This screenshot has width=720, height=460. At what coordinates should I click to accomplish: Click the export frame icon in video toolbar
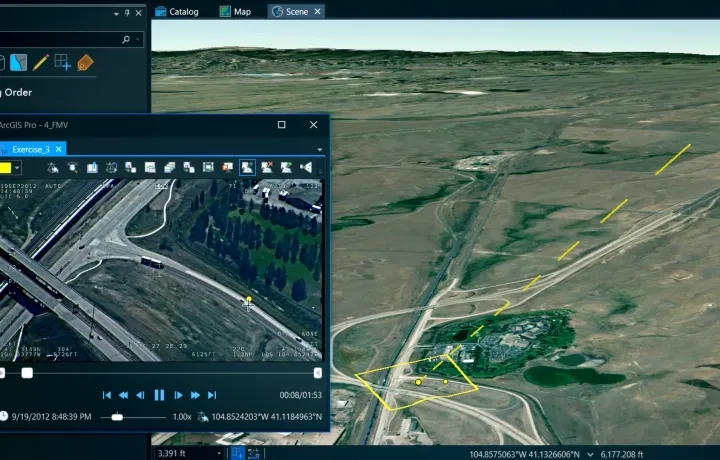pos(130,168)
